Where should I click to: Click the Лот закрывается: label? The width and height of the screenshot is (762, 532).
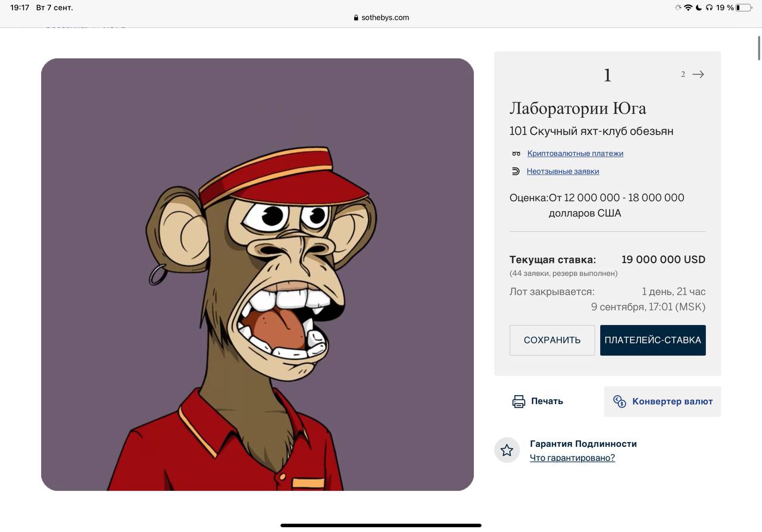coord(552,292)
